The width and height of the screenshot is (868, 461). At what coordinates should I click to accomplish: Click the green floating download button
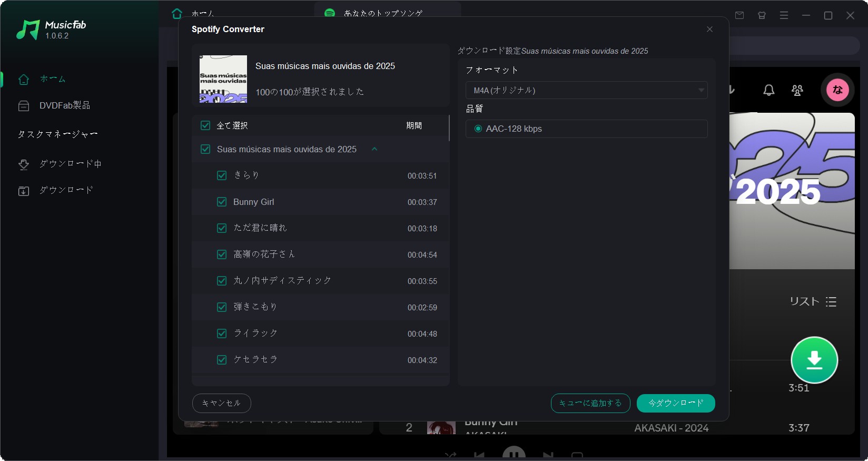(814, 360)
